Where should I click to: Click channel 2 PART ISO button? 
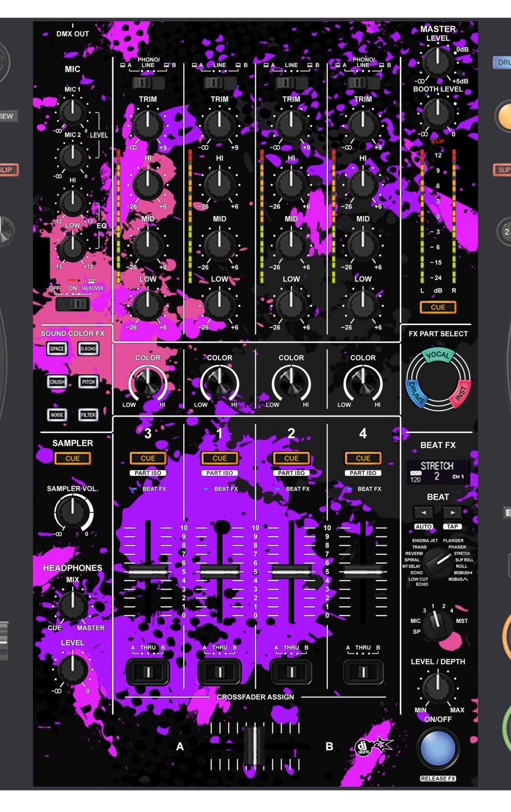coord(291,473)
